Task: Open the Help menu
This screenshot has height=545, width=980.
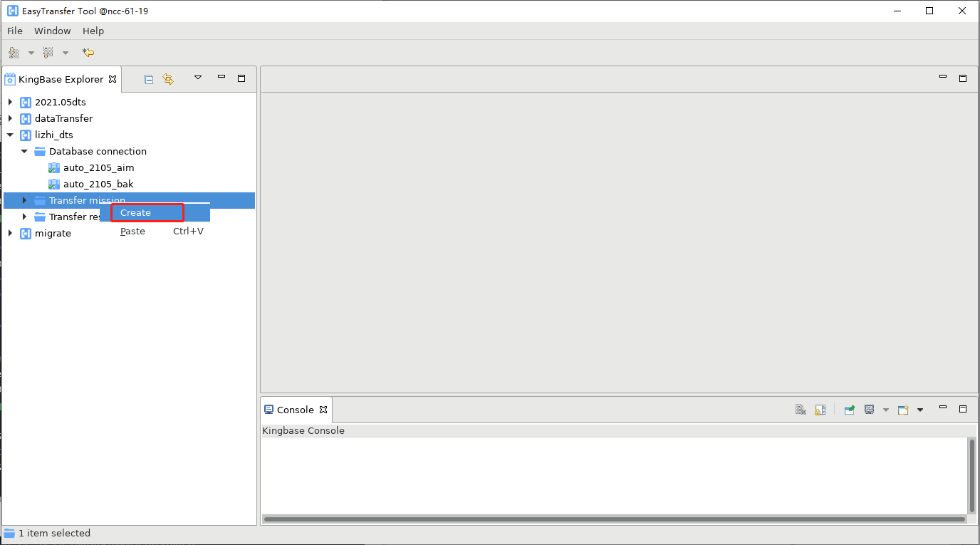Action: [x=93, y=31]
